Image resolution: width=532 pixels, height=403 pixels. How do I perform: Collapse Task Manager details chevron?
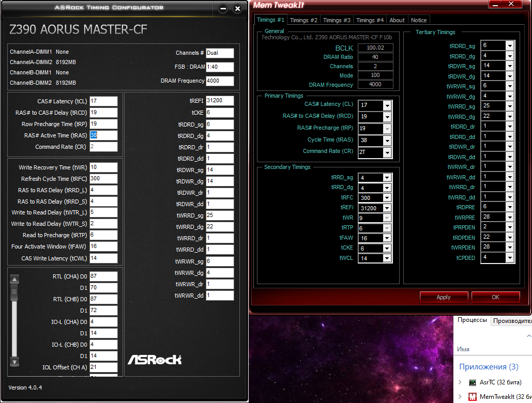click(x=528, y=336)
